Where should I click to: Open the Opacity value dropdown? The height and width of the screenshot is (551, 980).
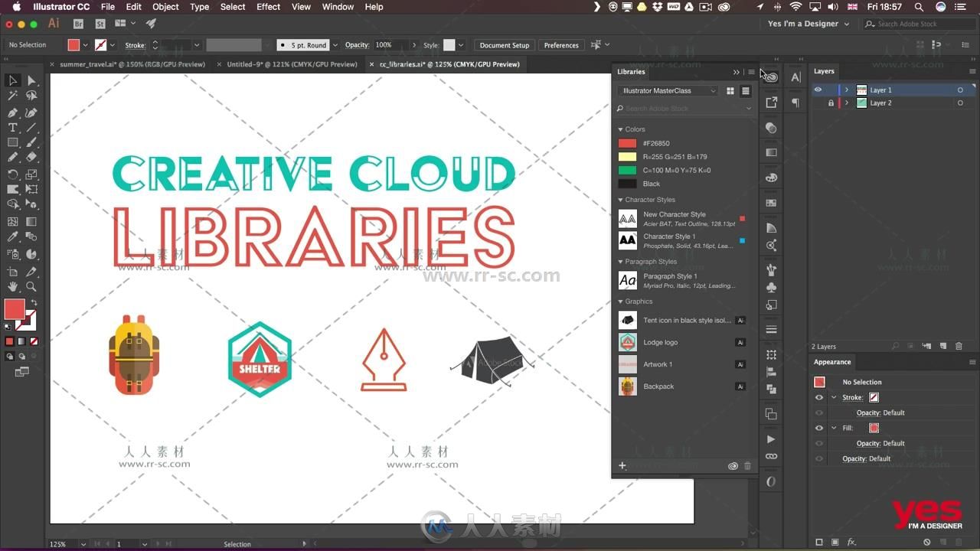click(414, 45)
